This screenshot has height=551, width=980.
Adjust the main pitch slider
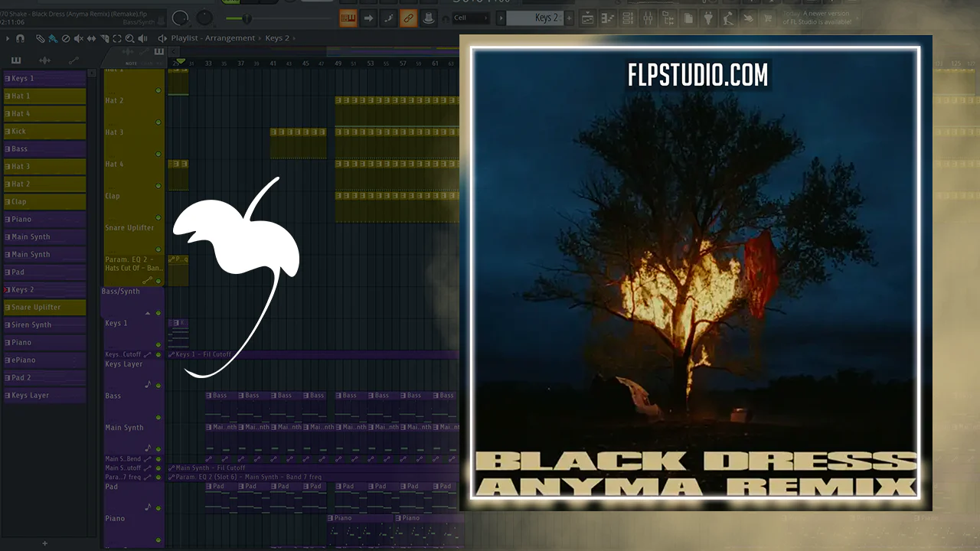[x=248, y=18]
